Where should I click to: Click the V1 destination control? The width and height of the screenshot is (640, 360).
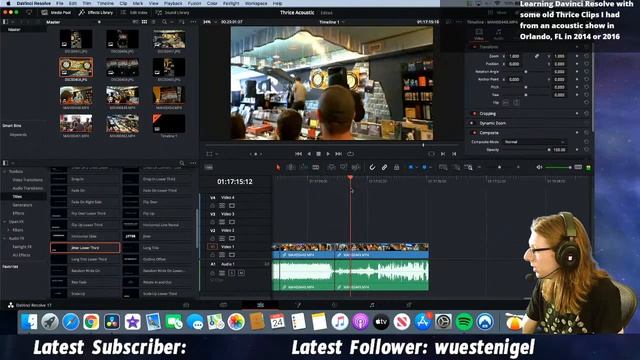pos(212,247)
